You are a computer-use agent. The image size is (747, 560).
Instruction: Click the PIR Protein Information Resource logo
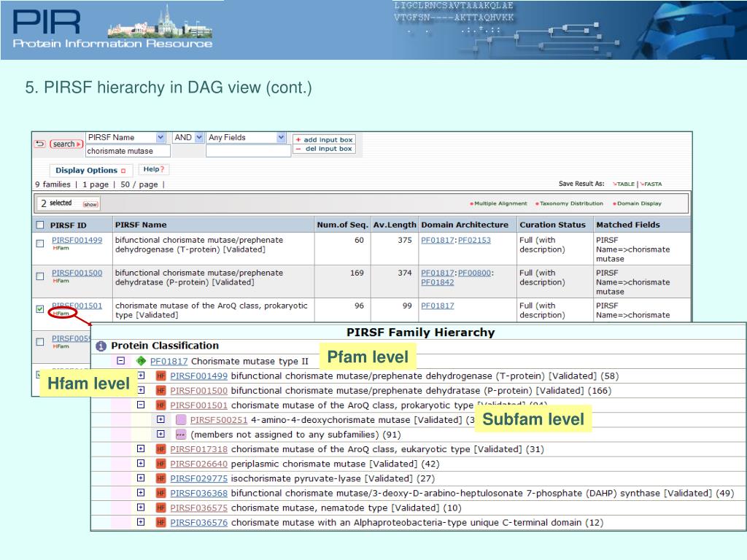(112, 28)
